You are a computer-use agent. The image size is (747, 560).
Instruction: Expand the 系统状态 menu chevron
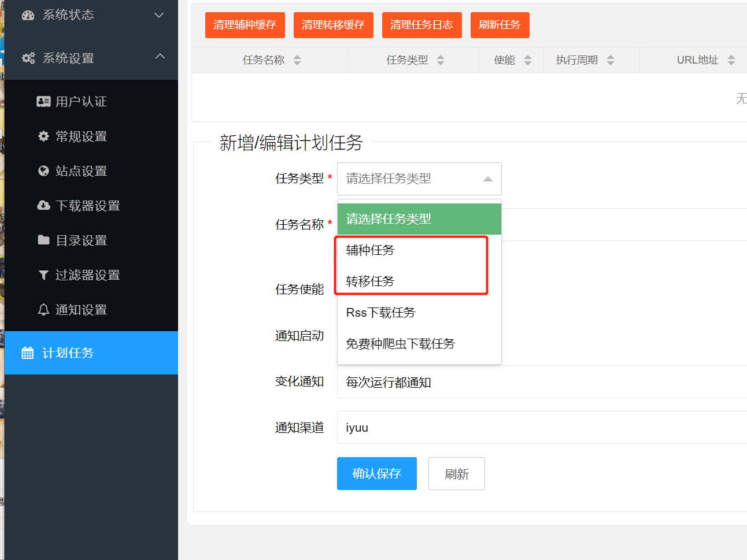tap(159, 15)
